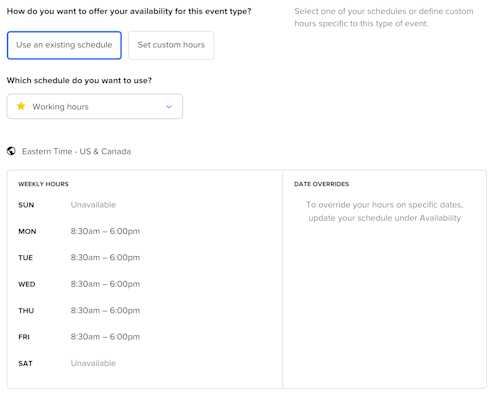
Task: Choose Set custom hours option
Action: point(171,45)
